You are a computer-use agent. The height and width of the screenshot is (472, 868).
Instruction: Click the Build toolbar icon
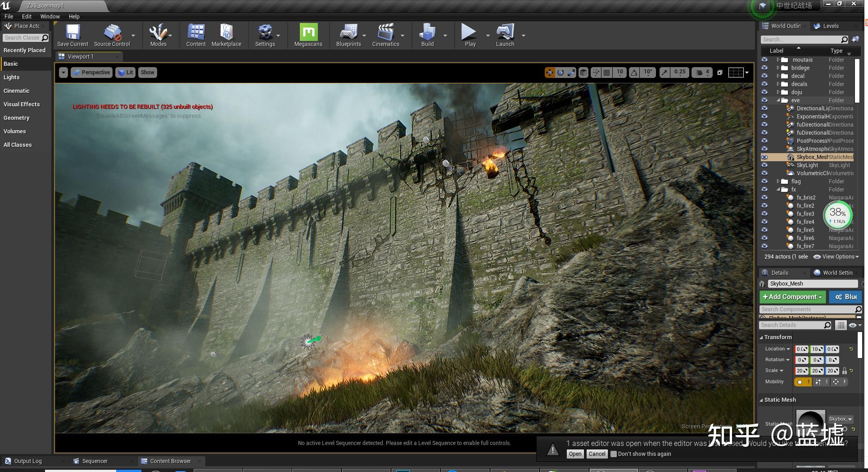427,35
